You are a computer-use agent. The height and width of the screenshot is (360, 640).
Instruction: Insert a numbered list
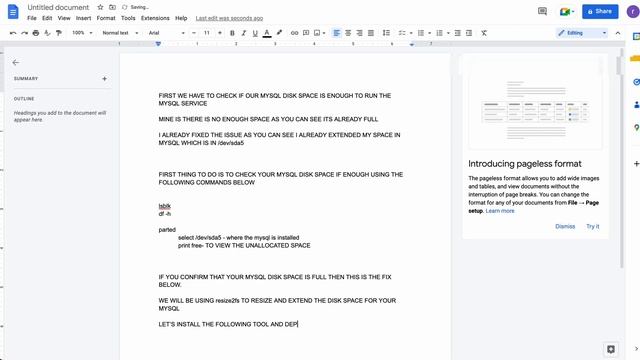(x=440, y=33)
